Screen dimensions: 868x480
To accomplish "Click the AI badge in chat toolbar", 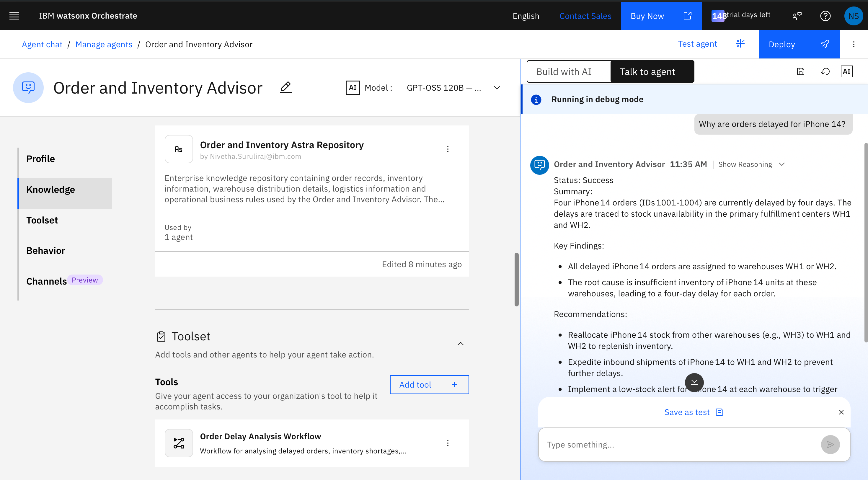I will [x=846, y=71].
